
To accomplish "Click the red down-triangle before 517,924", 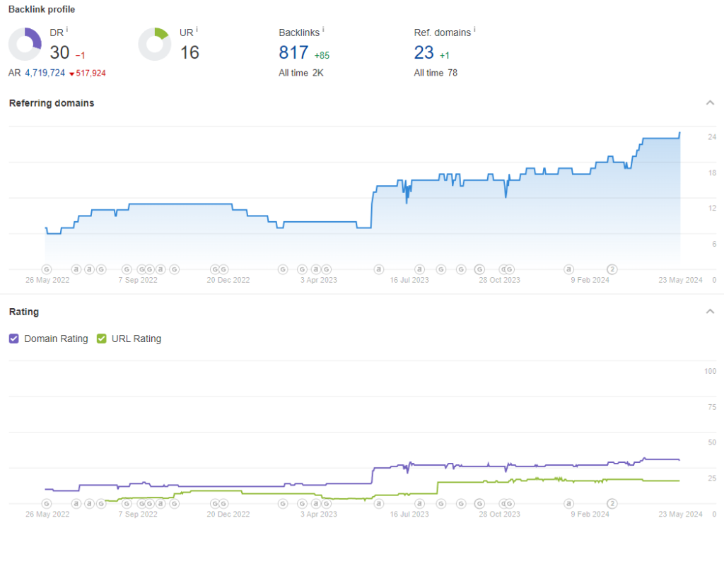I will pyautogui.click(x=71, y=73).
